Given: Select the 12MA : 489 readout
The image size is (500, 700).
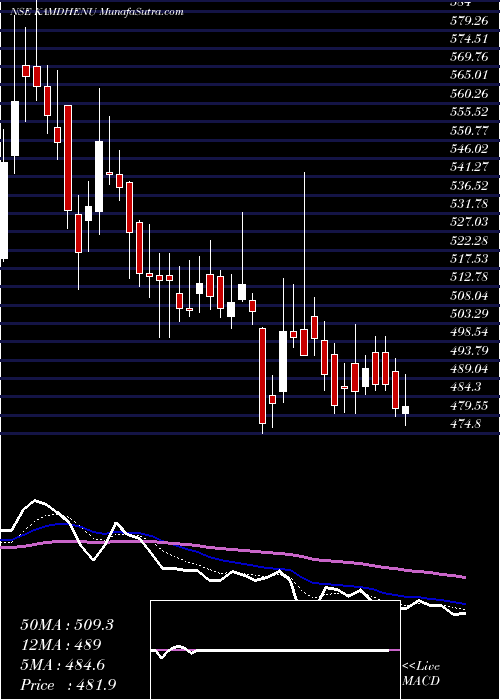Looking at the screenshot, I should point(61,645).
